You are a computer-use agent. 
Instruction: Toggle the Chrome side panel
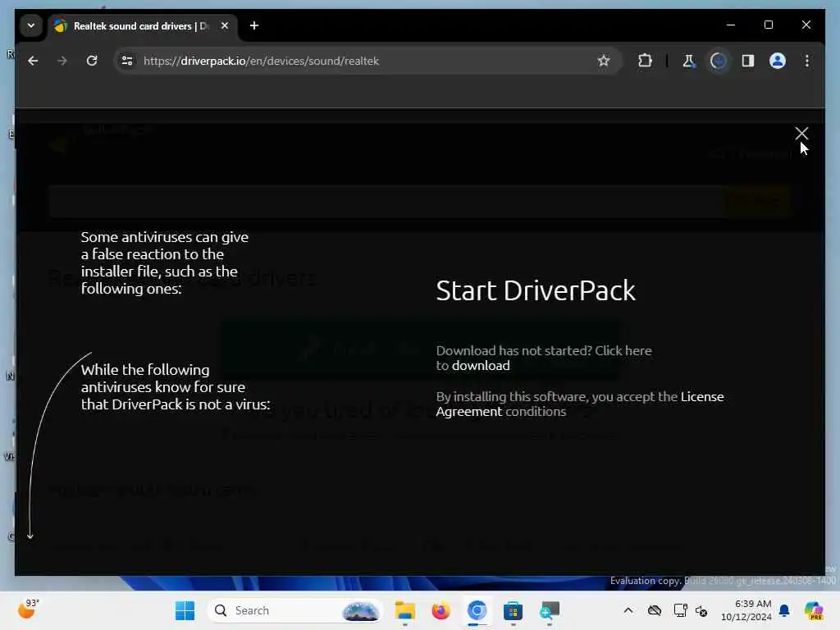[748, 61]
